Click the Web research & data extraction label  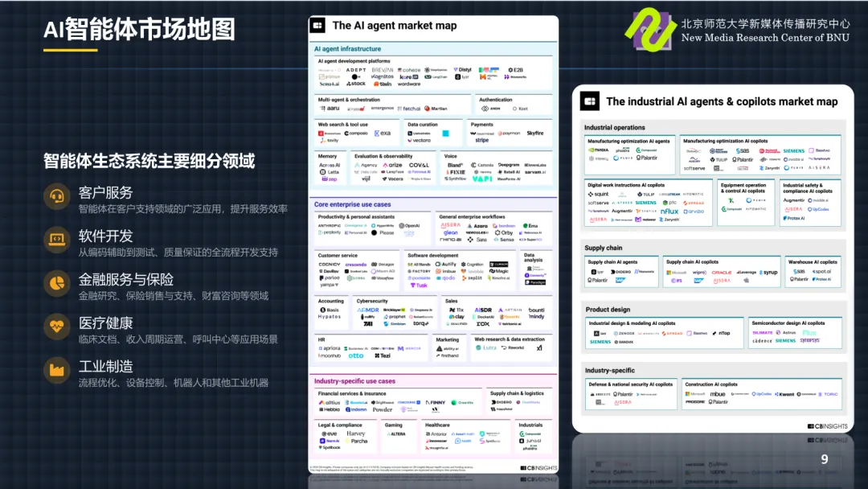pos(510,339)
